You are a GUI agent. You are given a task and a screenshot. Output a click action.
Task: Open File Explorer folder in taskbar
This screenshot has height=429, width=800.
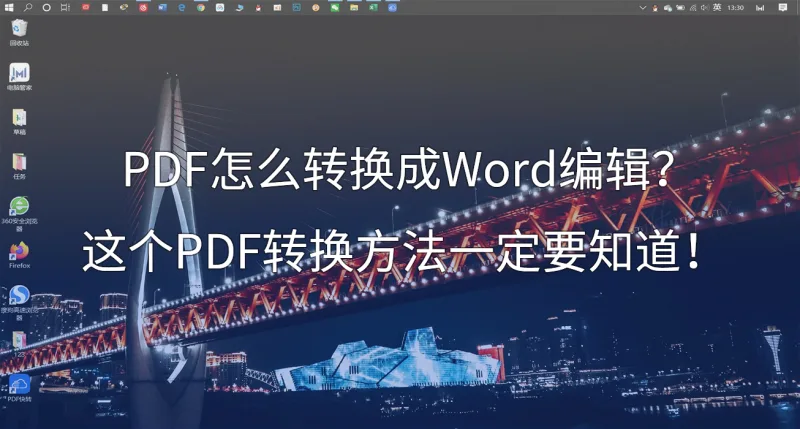pos(354,8)
